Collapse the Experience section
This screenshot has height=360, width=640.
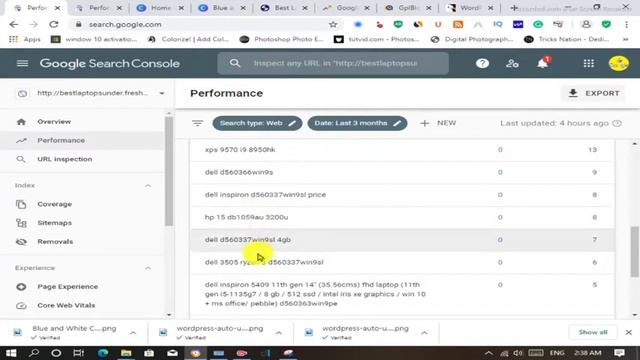tap(148, 268)
